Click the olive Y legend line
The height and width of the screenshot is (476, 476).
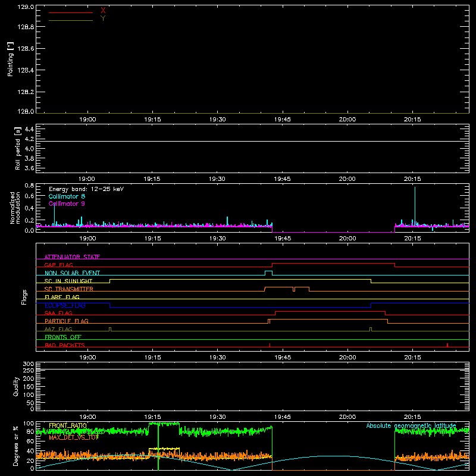(71, 21)
